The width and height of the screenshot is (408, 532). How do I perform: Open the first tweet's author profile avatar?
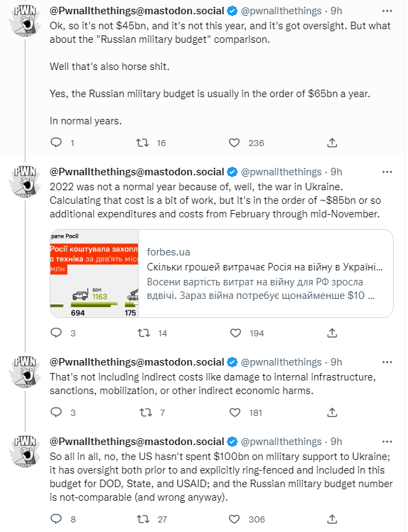27,26
